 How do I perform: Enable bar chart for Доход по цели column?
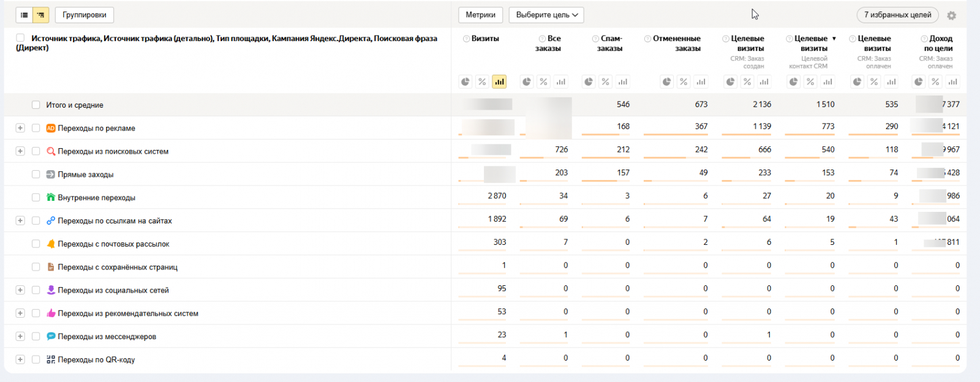tap(952, 81)
